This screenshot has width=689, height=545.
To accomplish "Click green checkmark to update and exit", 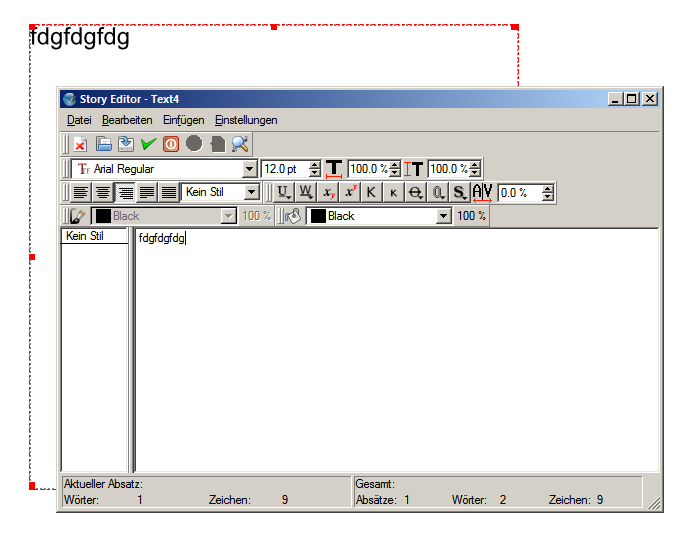I will click(x=148, y=144).
